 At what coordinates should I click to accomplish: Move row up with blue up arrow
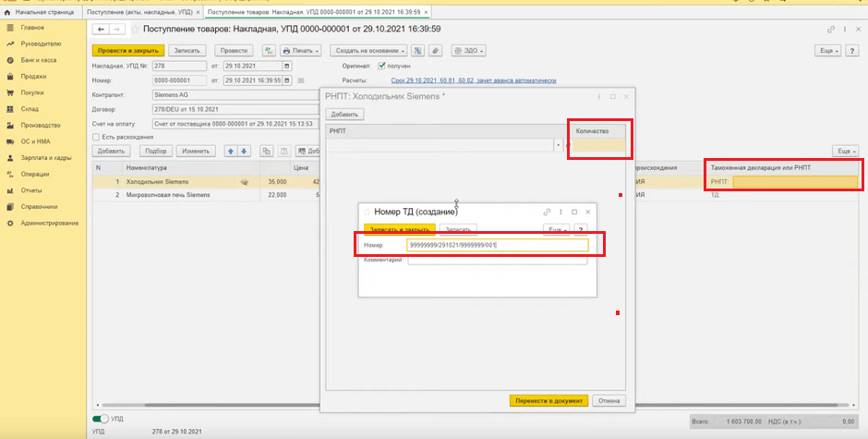coord(231,151)
